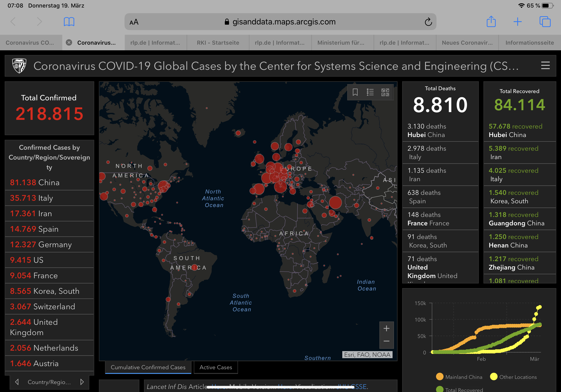
Task: Click the Country/Regio... pager label
Action: click(x=49, y=382)
